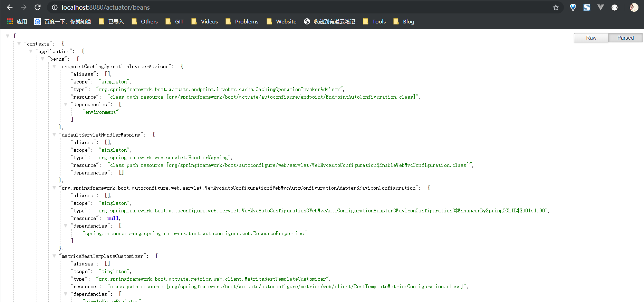Image resolution: width=644 pixels, height=302 pixels.
Task: Open the user profile avatar
Action: [x=634, y=7]
